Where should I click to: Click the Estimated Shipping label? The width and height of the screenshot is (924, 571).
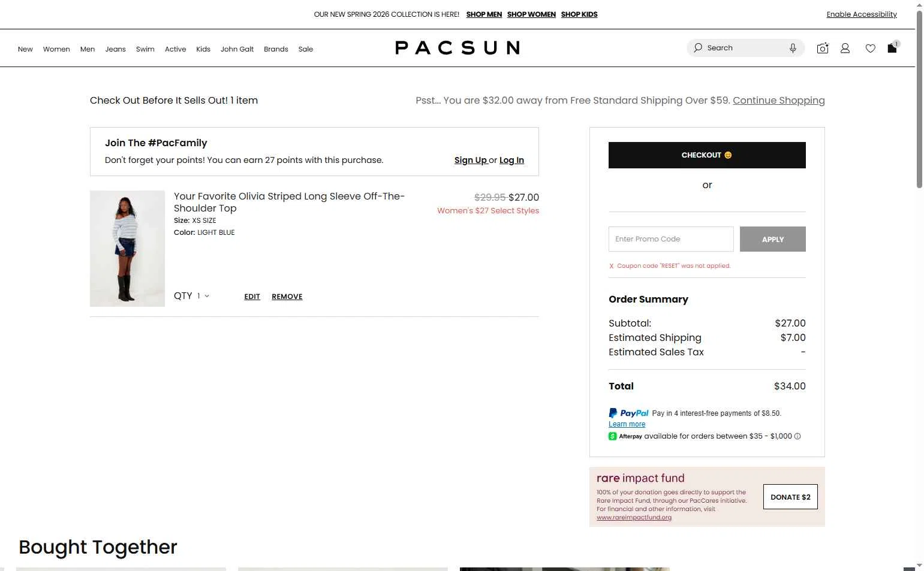pos(655,338)
